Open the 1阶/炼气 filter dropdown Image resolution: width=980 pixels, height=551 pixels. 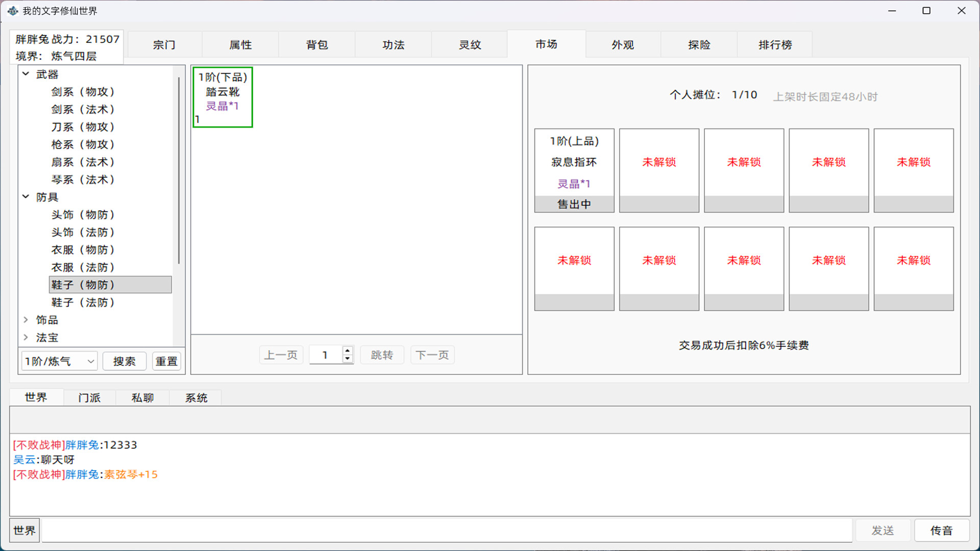58,361
